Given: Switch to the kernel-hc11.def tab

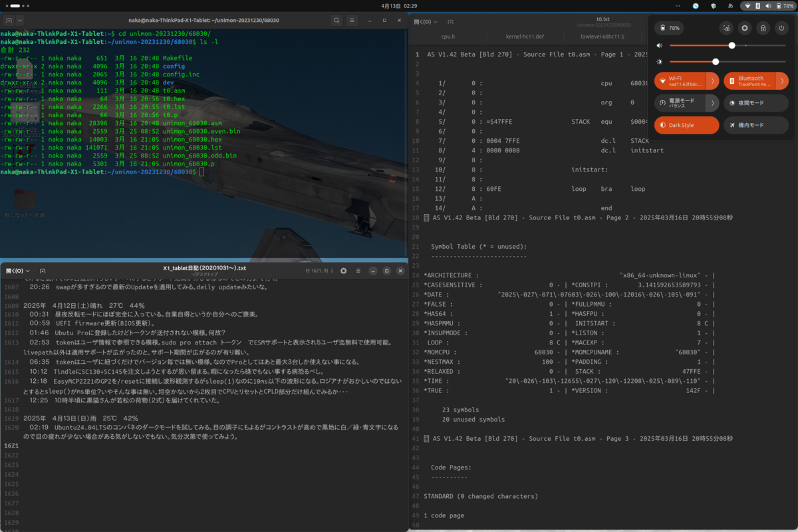Looking at the screenshot, I should click(527, 36).
